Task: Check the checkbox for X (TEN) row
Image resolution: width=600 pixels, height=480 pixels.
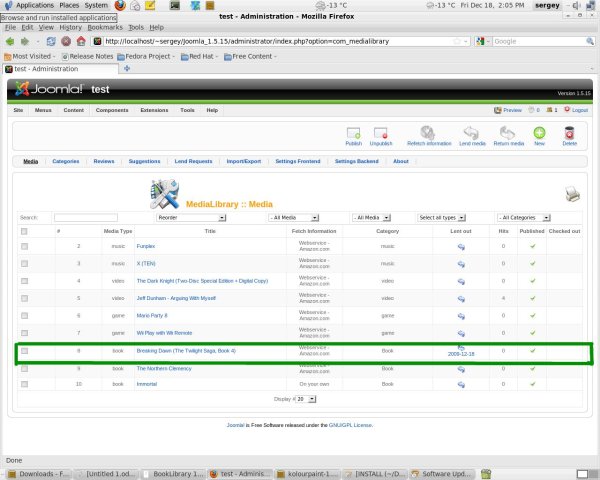Action: coord(24,263)
